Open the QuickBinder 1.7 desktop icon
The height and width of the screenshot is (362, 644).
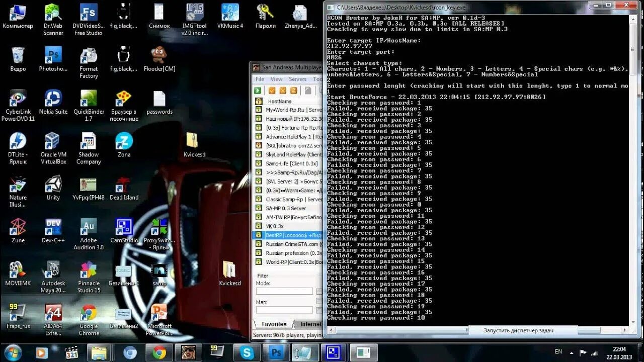89,106
